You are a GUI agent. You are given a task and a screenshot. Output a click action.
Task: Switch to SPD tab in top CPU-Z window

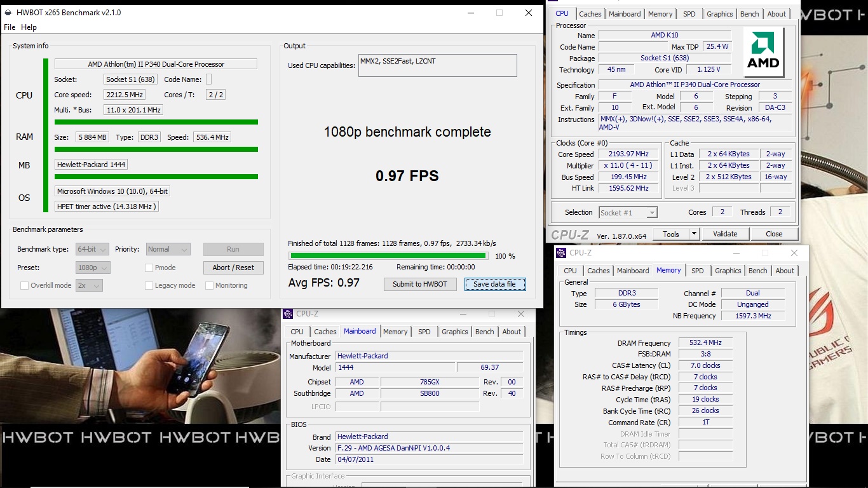pos(689,14)
